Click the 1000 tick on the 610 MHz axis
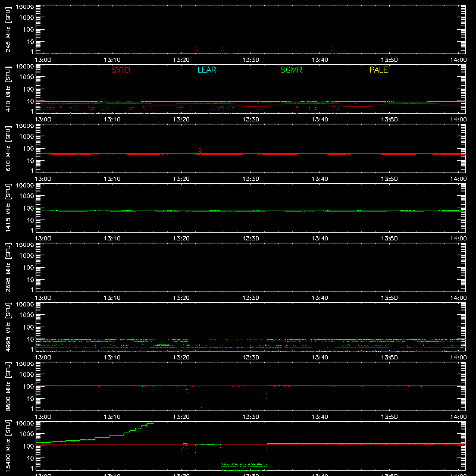476x476 pixels. (27, 136)
